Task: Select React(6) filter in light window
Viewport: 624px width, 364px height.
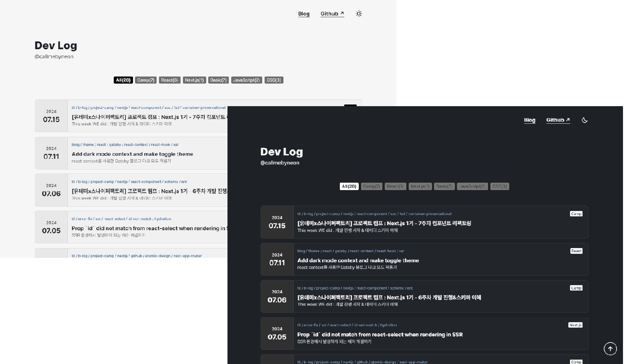Action: click(x=169, y=80)
